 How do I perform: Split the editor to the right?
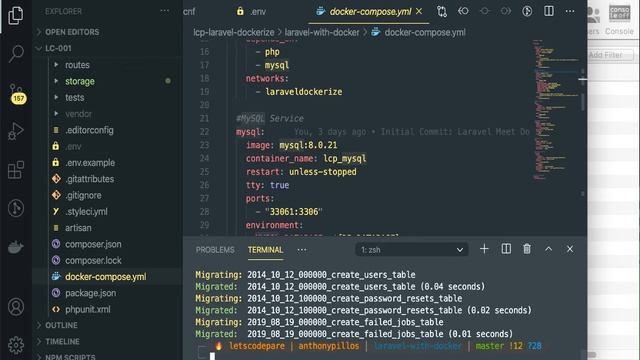(x=549, y=11)
